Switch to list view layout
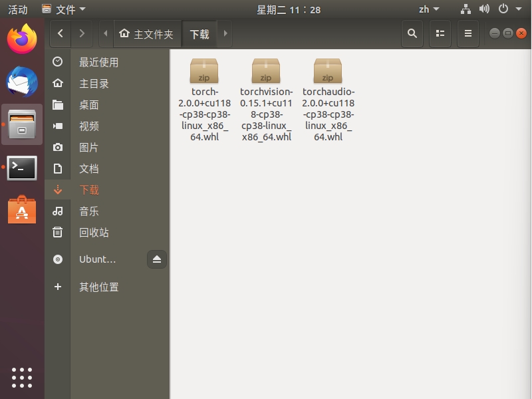The image size is (532, 399). [440, 33]
